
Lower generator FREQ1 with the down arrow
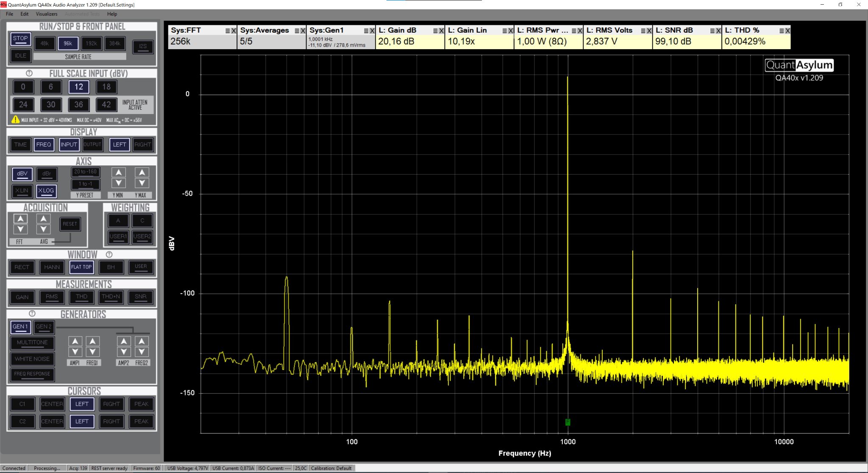click(93, 352)
